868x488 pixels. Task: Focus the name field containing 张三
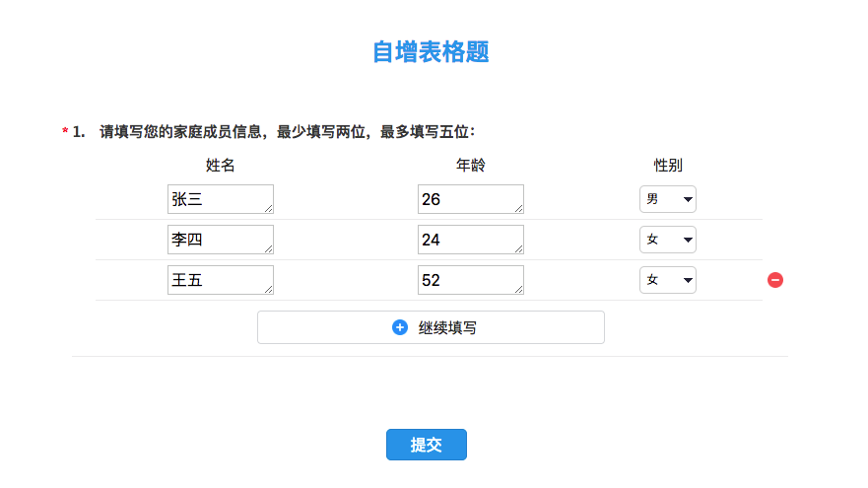221,199
